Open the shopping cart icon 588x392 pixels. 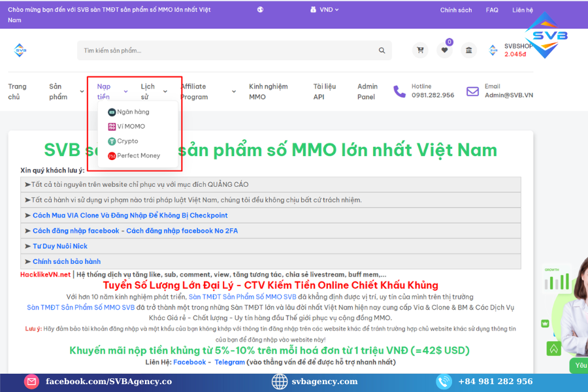point(420,50)
